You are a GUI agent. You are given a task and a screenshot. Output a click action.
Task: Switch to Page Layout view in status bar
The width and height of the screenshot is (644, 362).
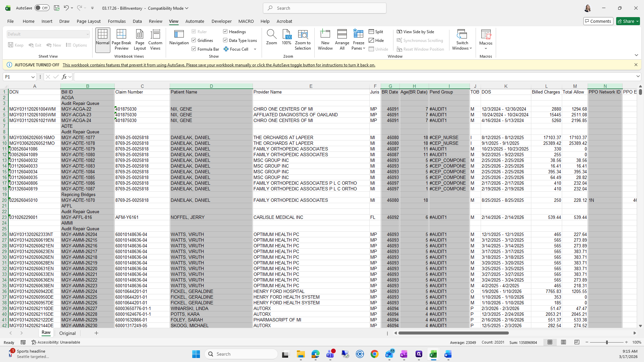tap(563, 342)
